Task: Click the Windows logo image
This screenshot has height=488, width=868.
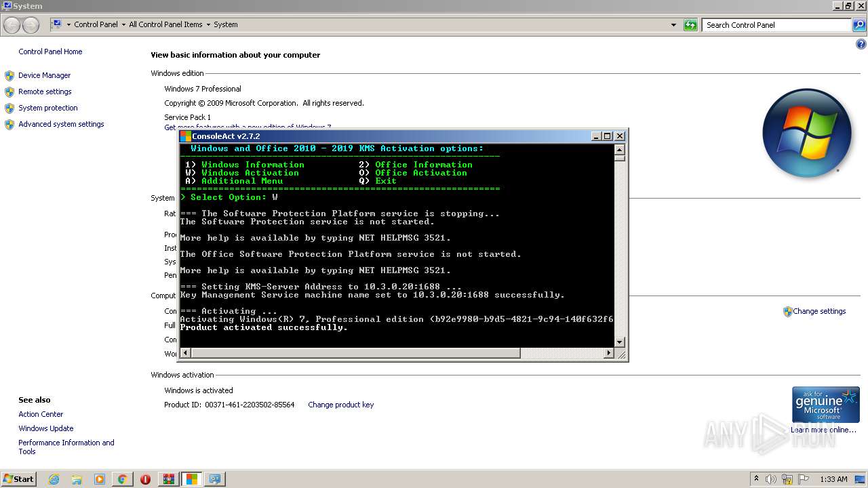Action: 806,133
